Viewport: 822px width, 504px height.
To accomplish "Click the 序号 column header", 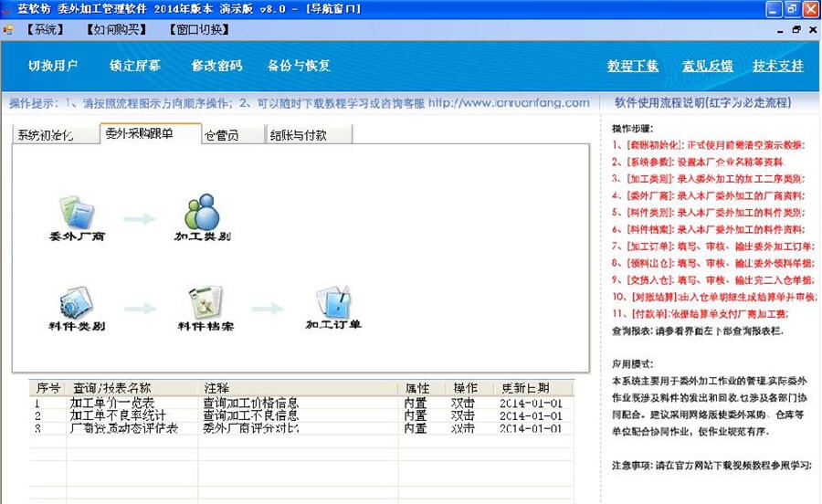I will pos(47,388).
